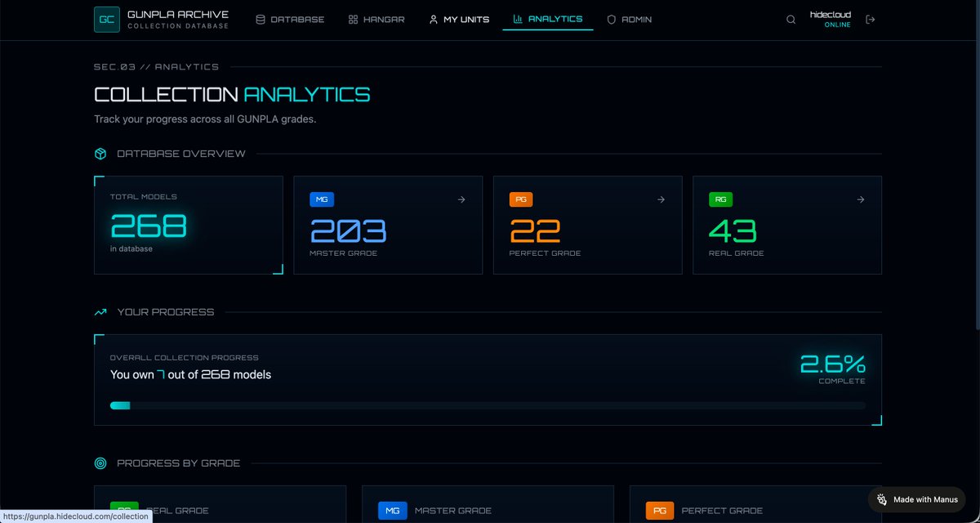This screenshot has height=523, width=980.
Task: Click the 2.6% complete value
Action: [x=832, y=364]
